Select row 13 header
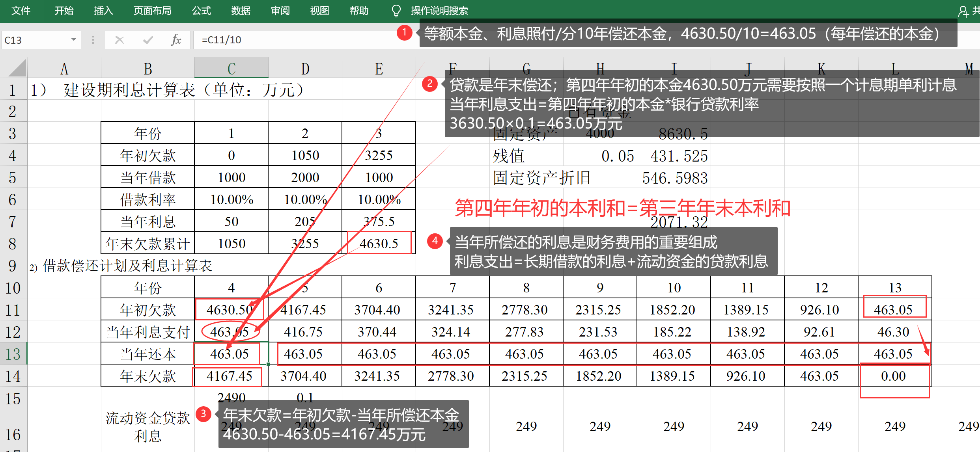This screenshot has height=452, width=980. coord(13,354)
